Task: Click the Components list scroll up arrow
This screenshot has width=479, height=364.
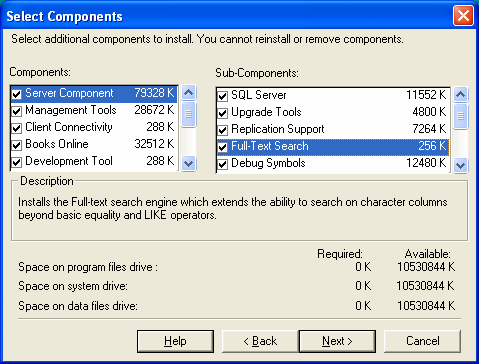Action: 189,93
